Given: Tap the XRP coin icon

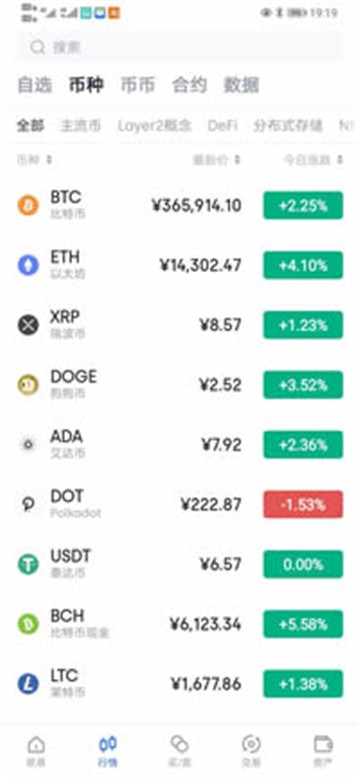Looking at the screenshot, I should 28,325.
